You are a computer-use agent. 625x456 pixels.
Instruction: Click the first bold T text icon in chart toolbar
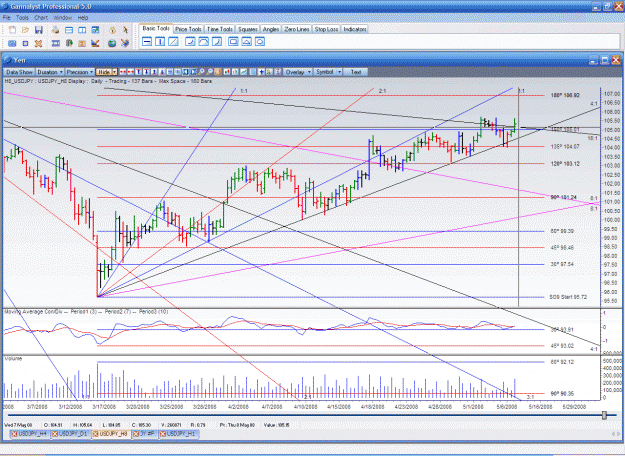point(138,72)
